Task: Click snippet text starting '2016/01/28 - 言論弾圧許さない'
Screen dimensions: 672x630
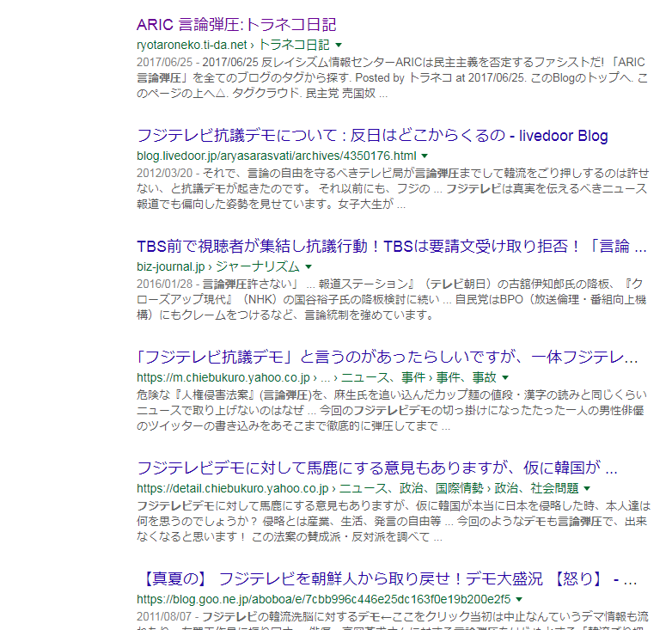Action: (x=391, y=300)
